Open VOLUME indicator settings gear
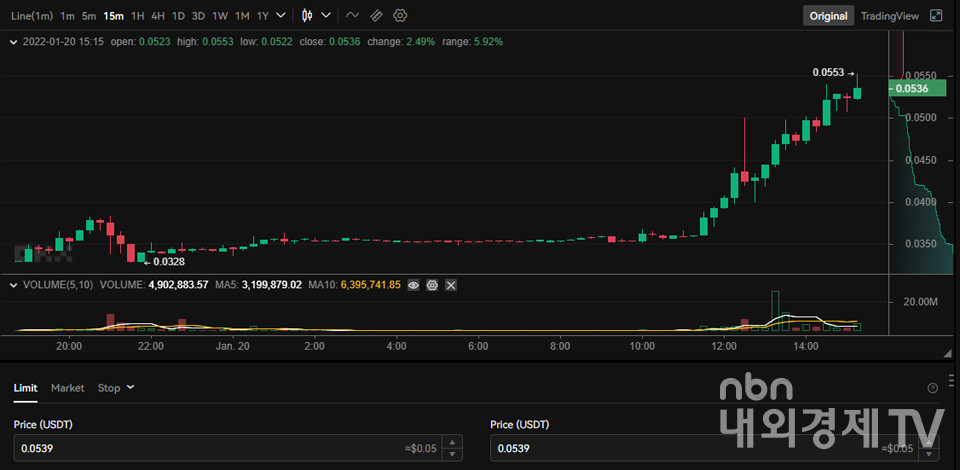Image resolution: width=960 pixels, height=470 pixels. (x=432, y=285)
